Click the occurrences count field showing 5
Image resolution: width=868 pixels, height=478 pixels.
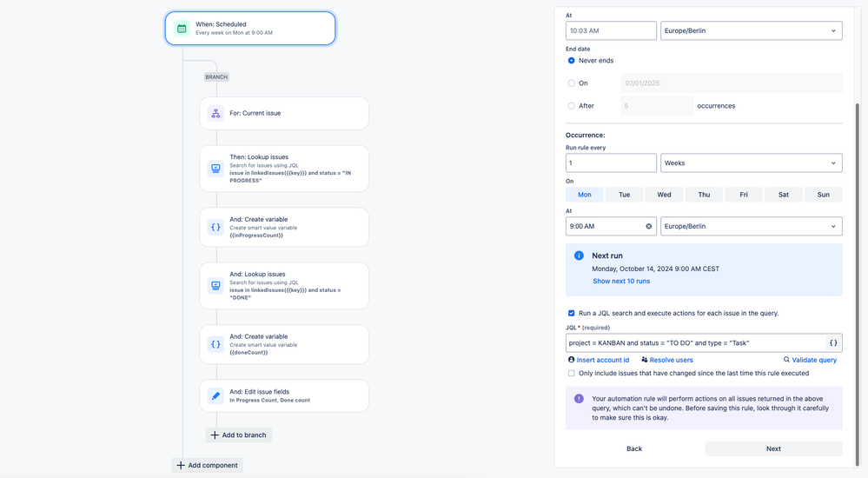pos(657,106)
